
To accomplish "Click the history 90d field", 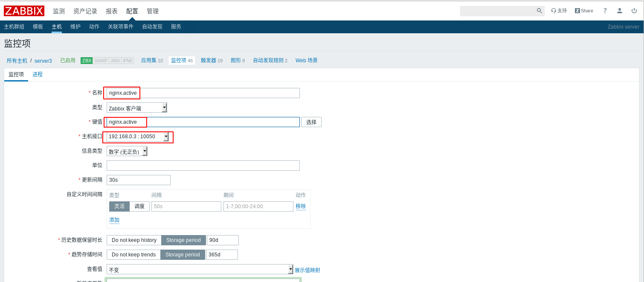I will point(223,240).
